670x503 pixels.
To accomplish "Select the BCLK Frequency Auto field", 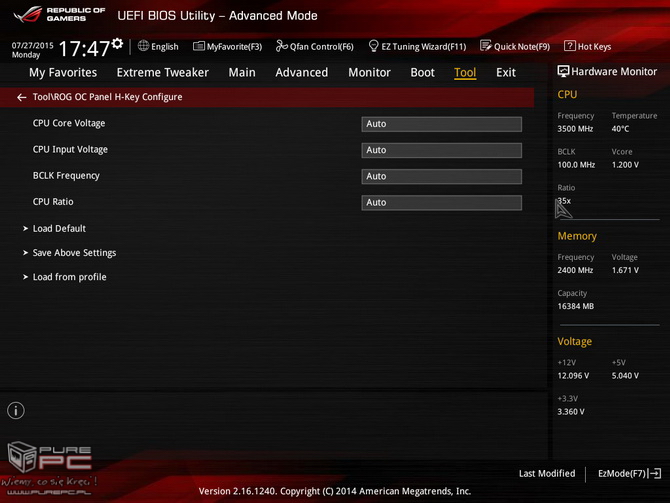I will click(x=441, y=176).
